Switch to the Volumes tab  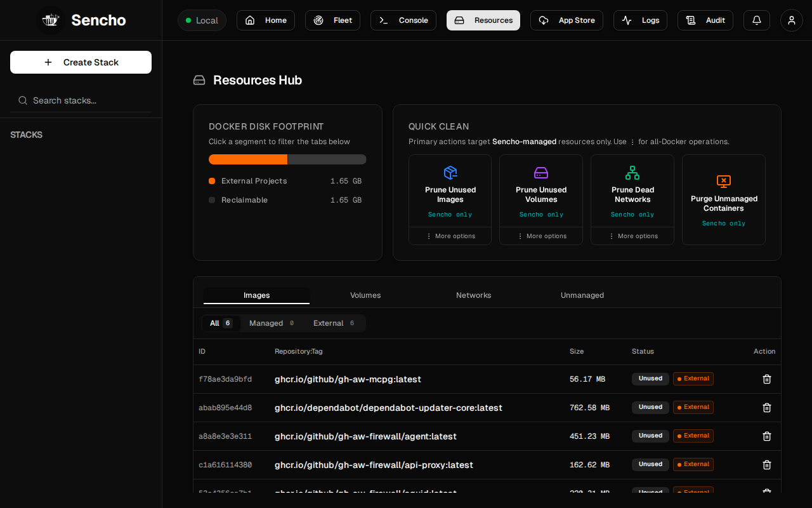point(365,295)
